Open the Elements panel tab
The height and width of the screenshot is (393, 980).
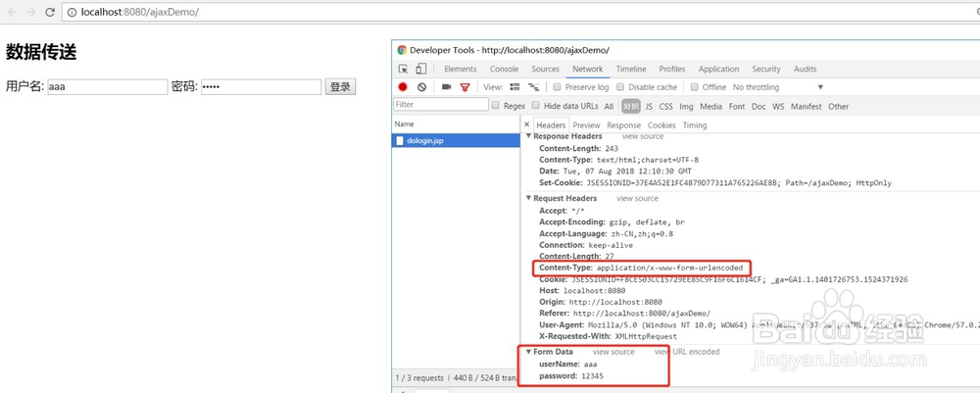click(461, 69)
